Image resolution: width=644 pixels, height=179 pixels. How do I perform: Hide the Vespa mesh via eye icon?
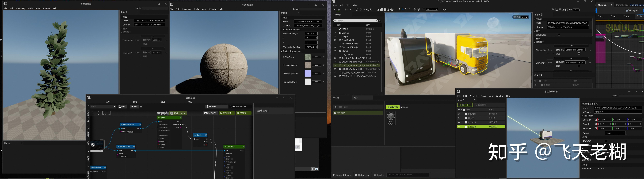[335, 36]
